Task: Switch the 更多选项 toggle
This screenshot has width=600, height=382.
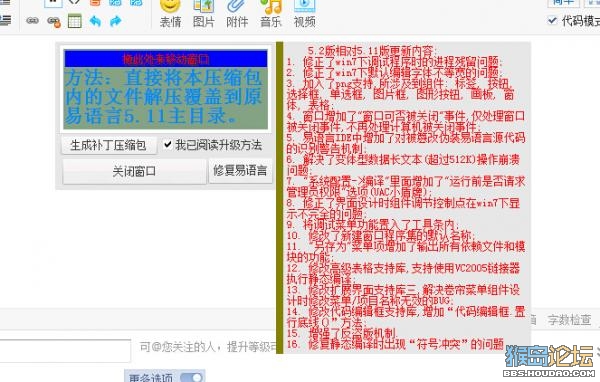Action: tap(192, 377)
